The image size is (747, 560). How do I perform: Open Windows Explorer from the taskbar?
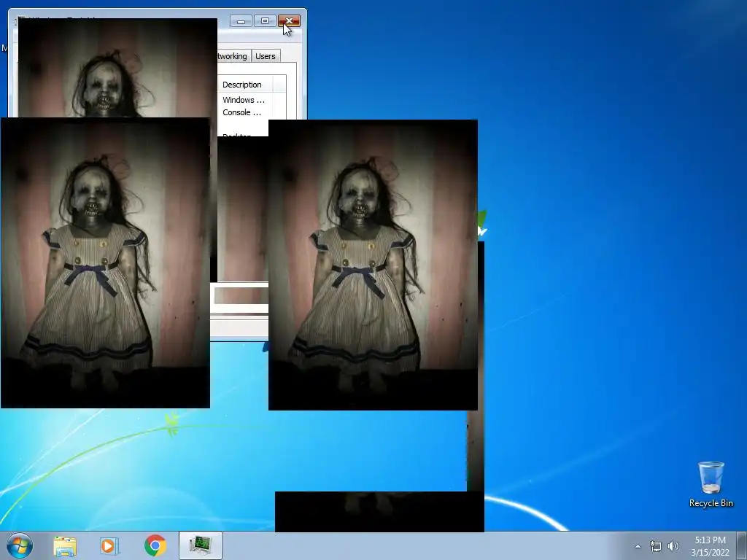pos(65,545)
